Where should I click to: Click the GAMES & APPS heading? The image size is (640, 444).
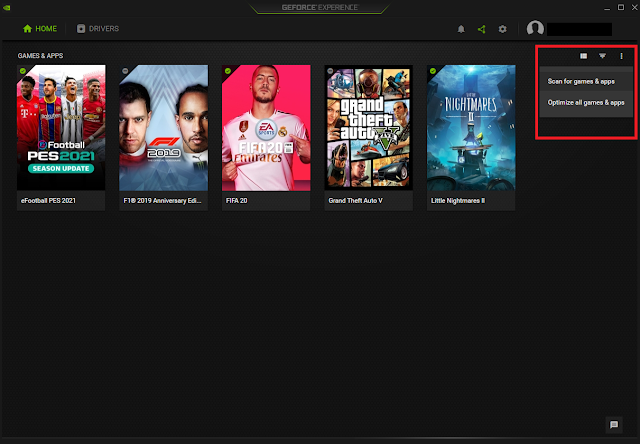point(40,56)
